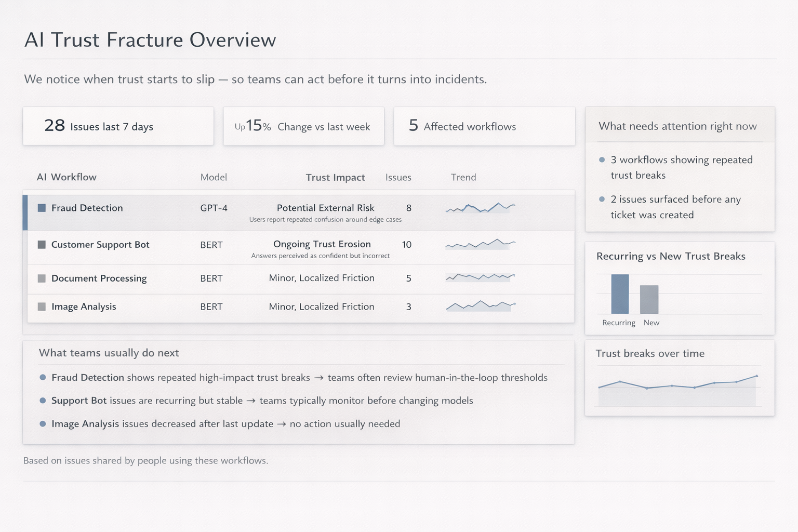
Task: Open the 28 Issues last 7 days card
Action: 118,126
